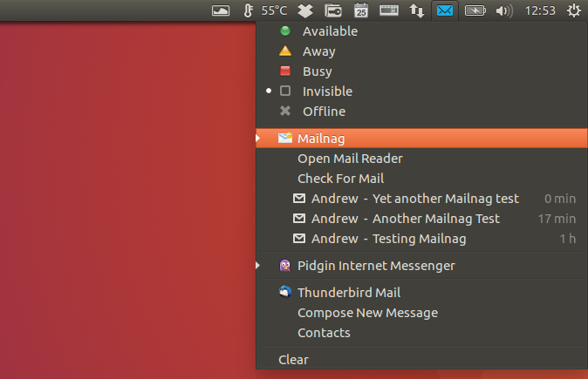The image size is (588, 379).
Task: Click the calendar indicator icon
Action: point(361,10)
